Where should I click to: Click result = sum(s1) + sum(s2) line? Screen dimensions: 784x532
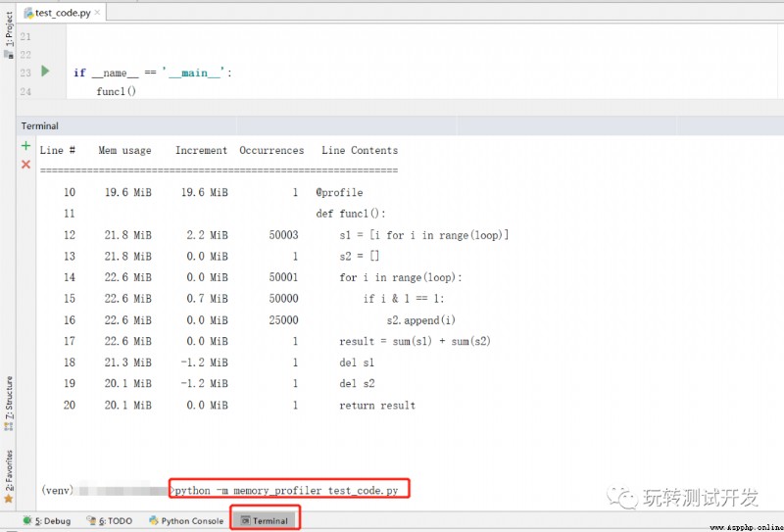point(415,342)
